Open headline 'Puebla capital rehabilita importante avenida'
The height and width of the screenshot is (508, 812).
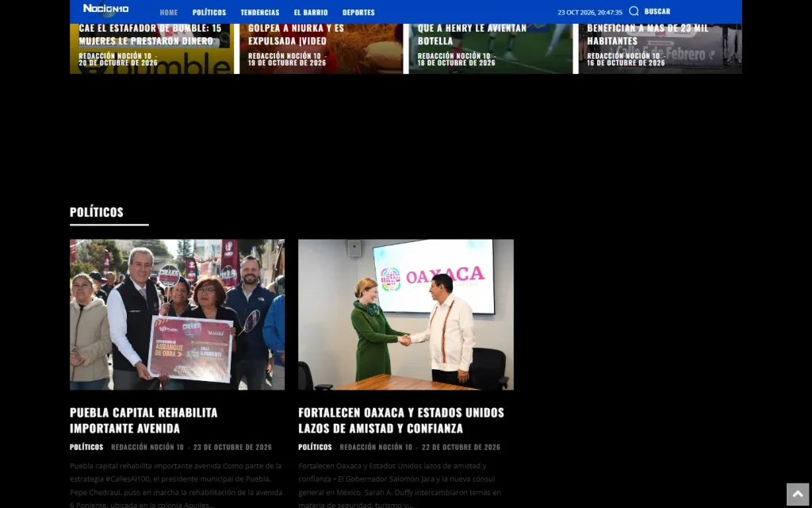coord(144,421)
